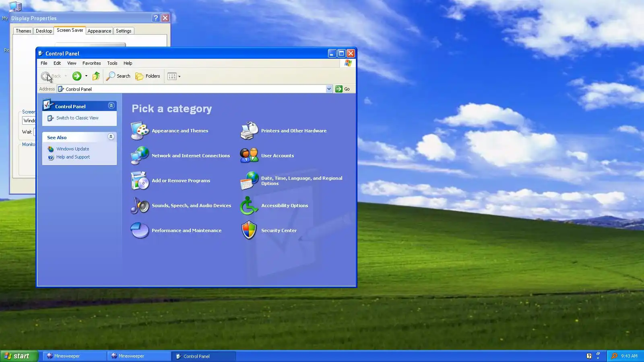This screenshot has width=644, height=362.
Task: Switch to Desktop tab in Display Properties
Action: pyautogui.click(x=44, y=31)
